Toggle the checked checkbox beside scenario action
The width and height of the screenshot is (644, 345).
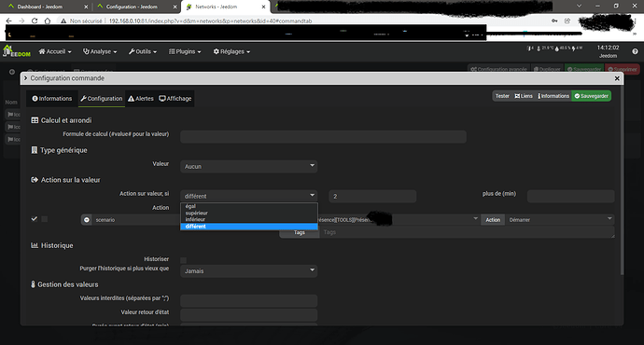click(35, 219)
